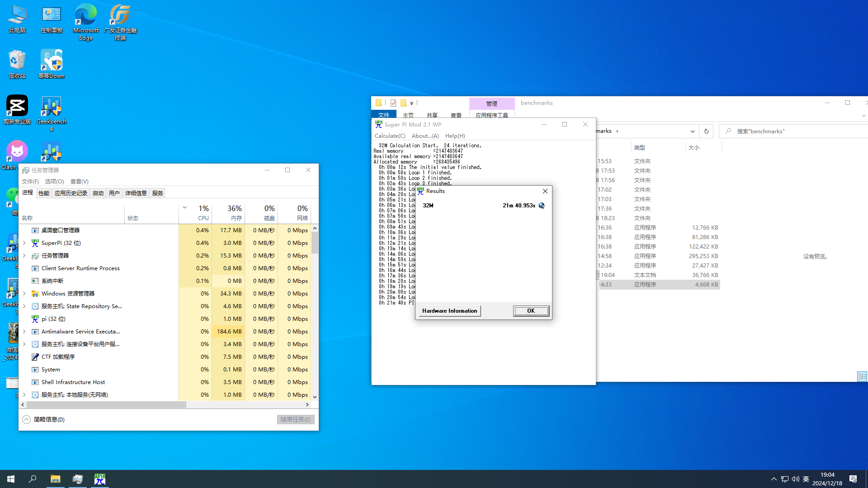Click CTF 加载程序 process icon
Image resolution: width=868 pixels, height=488 pixels.
pyautogui.click(x=35, y=357)
